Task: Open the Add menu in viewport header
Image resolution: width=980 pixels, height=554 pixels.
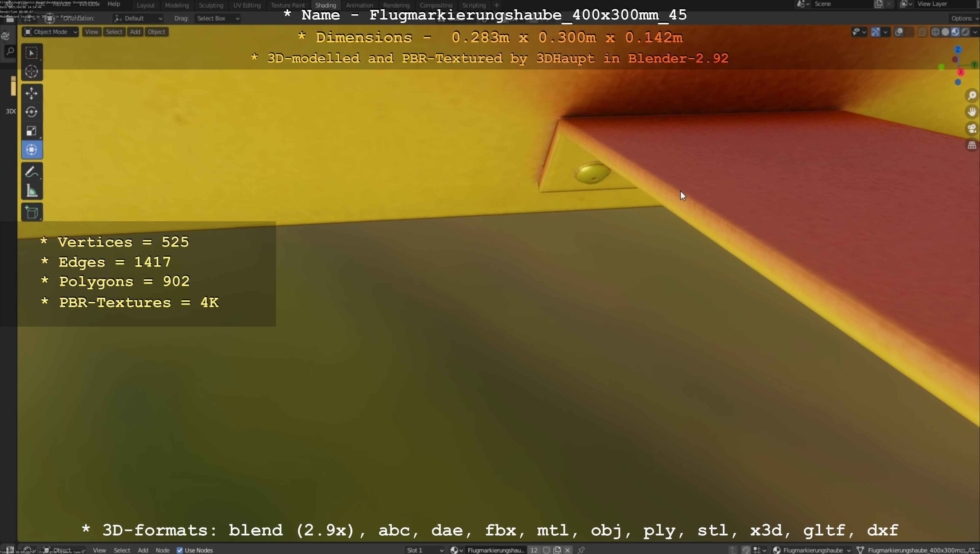Action: (x=135, y=32)
